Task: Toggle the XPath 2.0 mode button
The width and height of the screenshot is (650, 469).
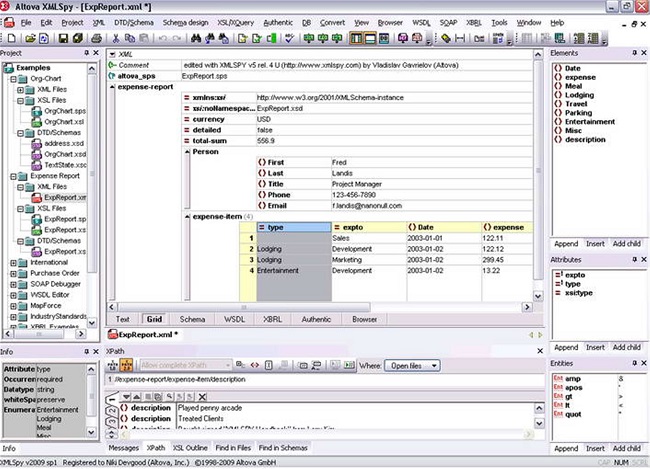Action: point(126,365)
